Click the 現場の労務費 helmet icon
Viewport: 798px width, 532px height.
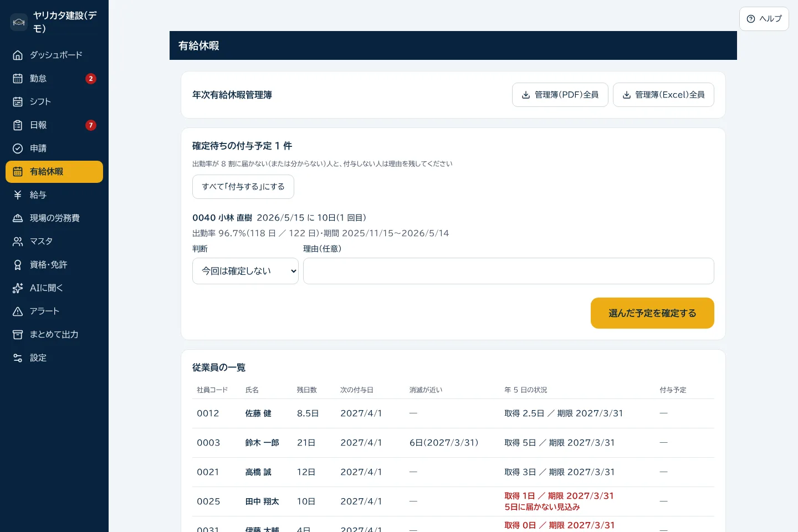click(x=18, y=218)
